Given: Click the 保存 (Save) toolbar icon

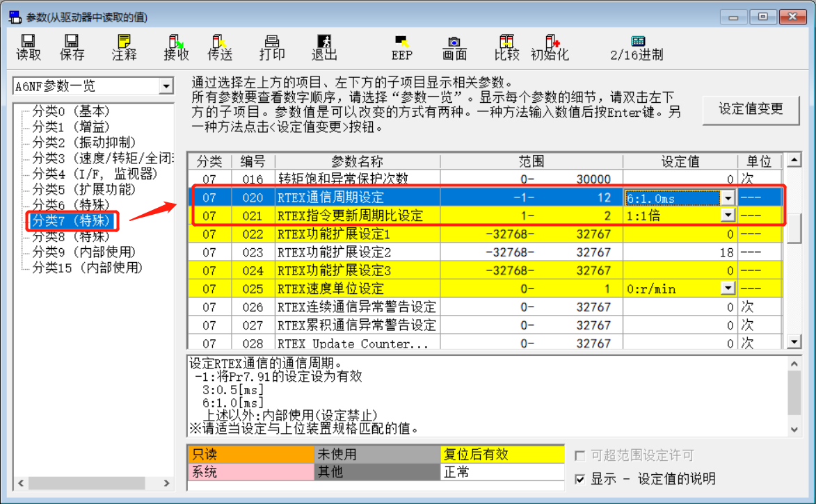Looking at the screenshot, I should [72, 46].
